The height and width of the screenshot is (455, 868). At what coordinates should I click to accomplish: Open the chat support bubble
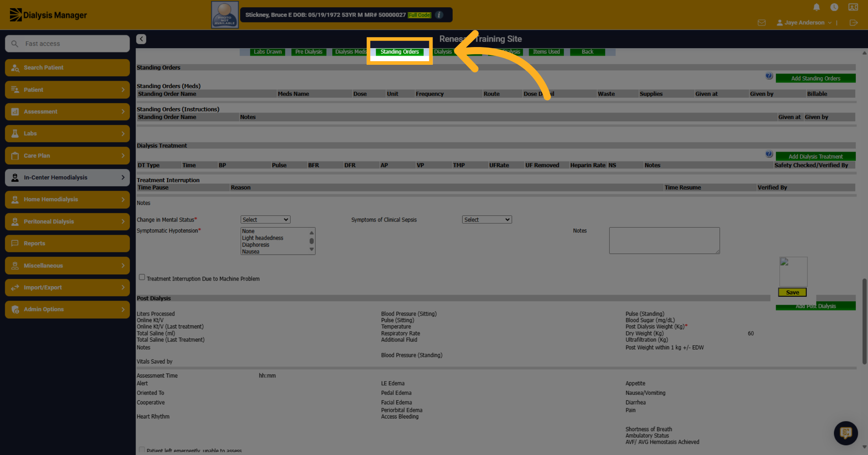(x=846, y=433)
